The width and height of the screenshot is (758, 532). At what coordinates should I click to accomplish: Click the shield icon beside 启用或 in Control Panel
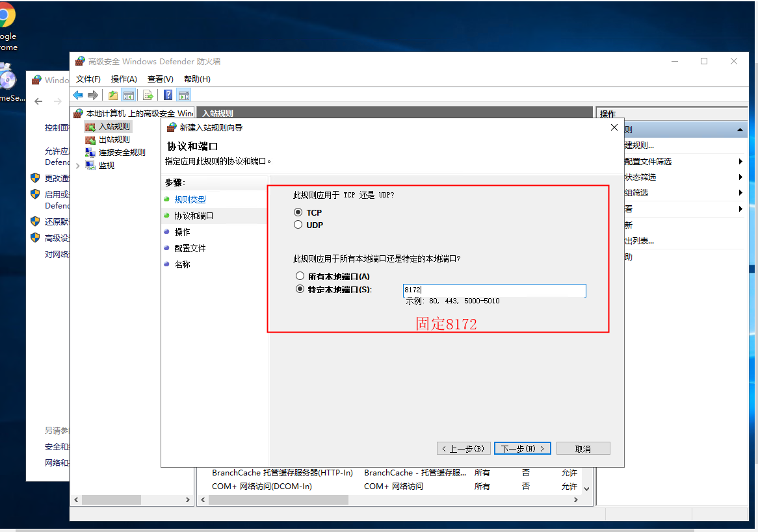[35, 194]
